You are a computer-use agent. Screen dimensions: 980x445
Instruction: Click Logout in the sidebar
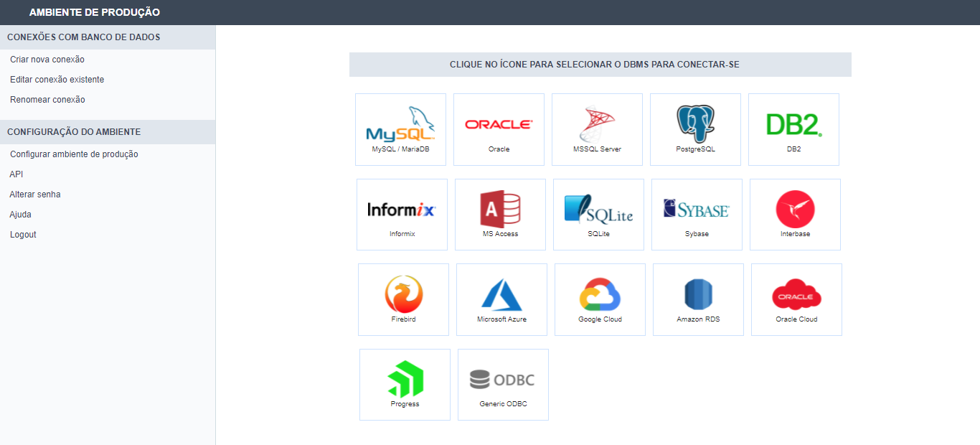[23, 235]
